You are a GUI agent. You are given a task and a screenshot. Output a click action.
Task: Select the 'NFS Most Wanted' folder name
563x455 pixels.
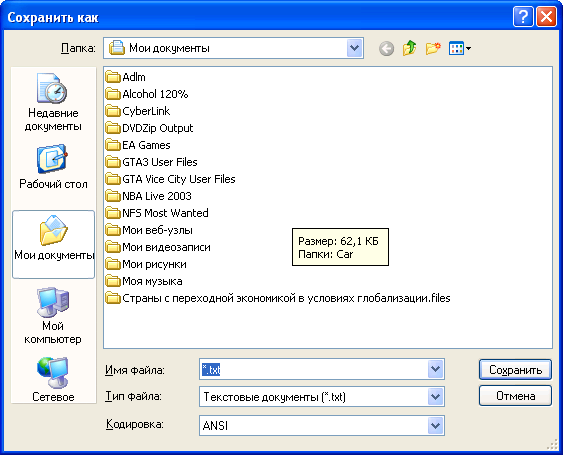tap(165, 213)
